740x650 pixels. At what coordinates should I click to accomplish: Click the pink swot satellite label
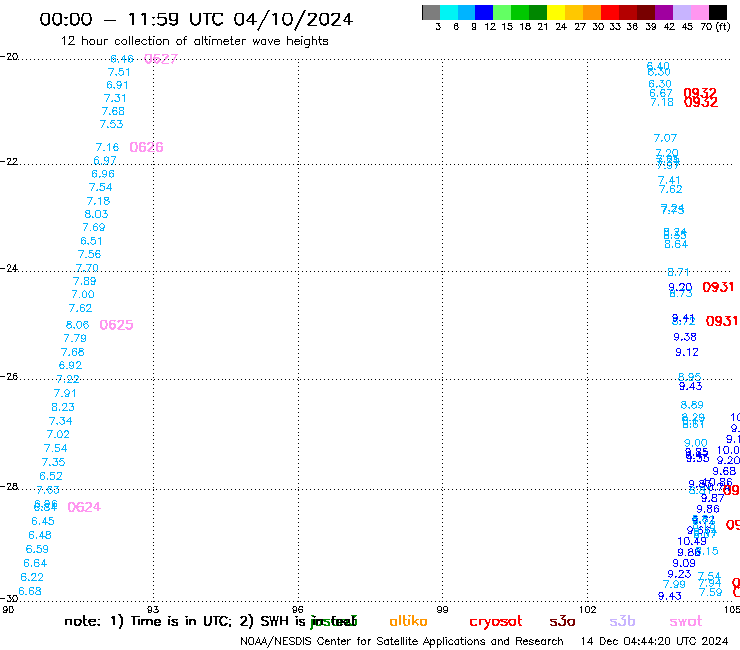point(686,622)
